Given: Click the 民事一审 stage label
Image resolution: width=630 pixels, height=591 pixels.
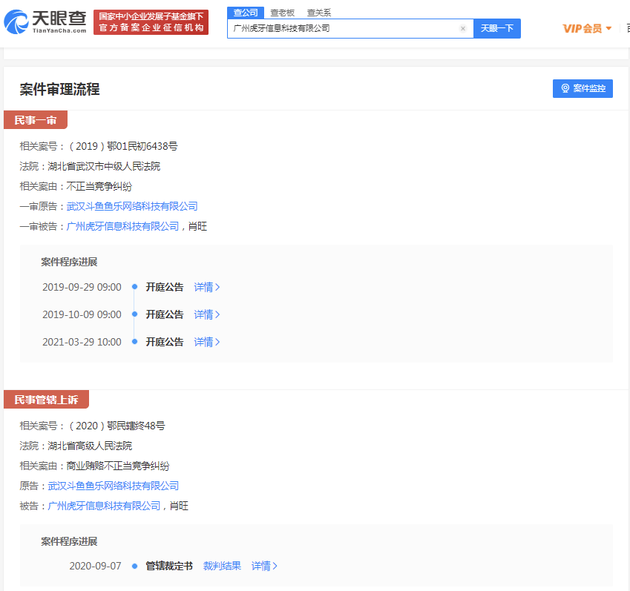Looking at the screenshot, I should [35, 120].
